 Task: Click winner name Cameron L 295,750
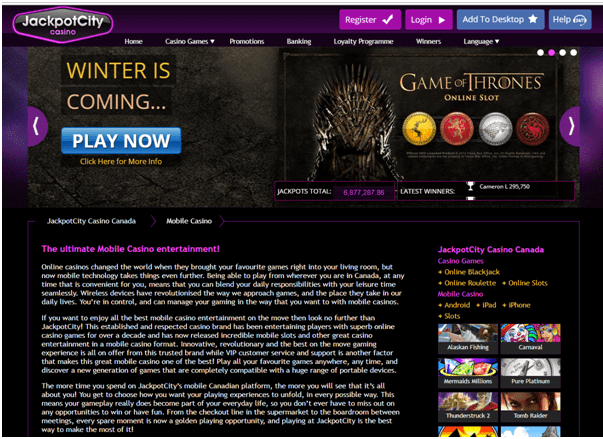505,186
